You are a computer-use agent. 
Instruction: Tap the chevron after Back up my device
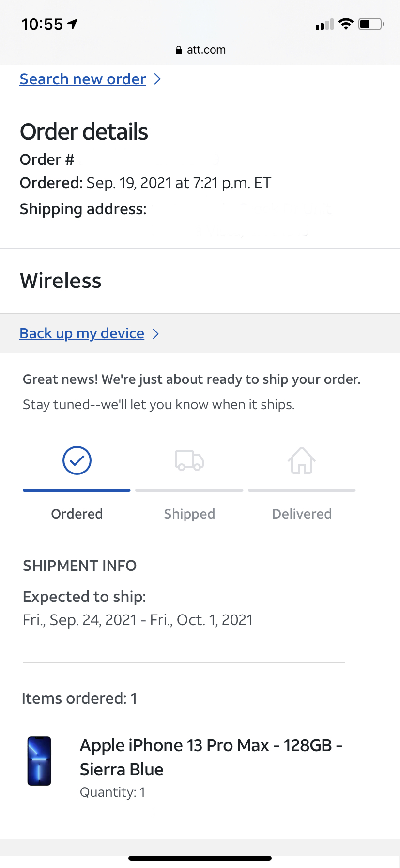pyautogui.click(x=155, y=334)
